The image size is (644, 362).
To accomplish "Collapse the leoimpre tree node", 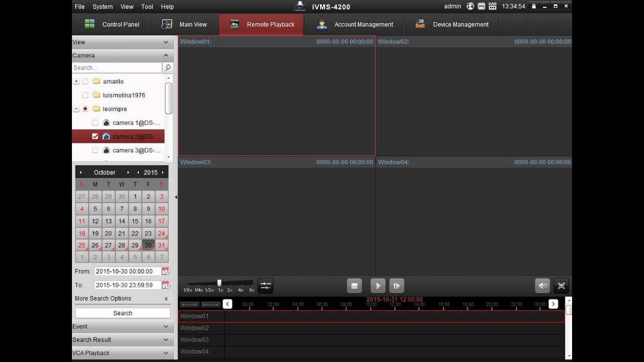I will coord(76,109).
